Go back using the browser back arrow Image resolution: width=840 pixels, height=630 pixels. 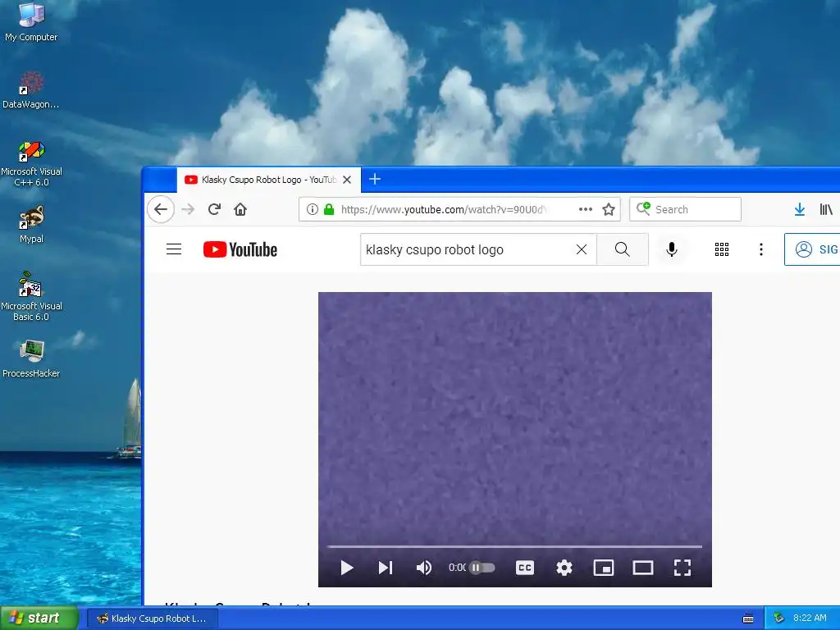point(161,209)
